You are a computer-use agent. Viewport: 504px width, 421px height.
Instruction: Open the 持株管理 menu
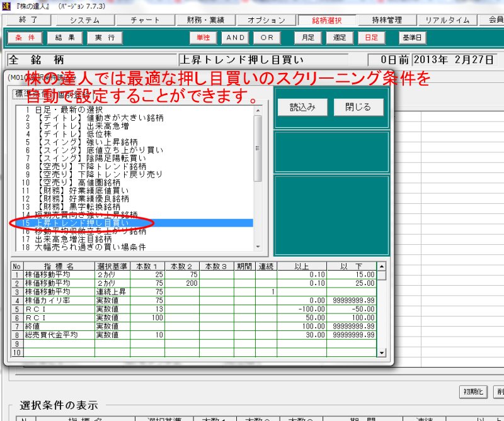click(387, 20)
